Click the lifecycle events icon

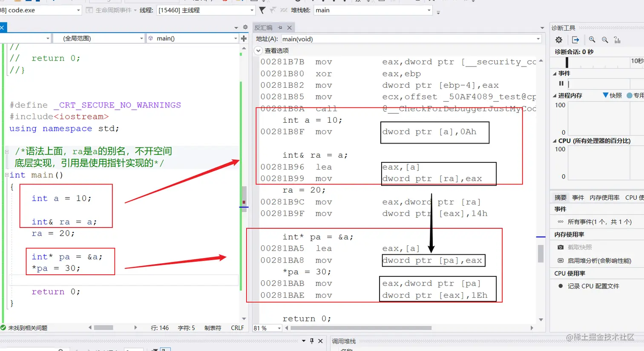(89, 10)
